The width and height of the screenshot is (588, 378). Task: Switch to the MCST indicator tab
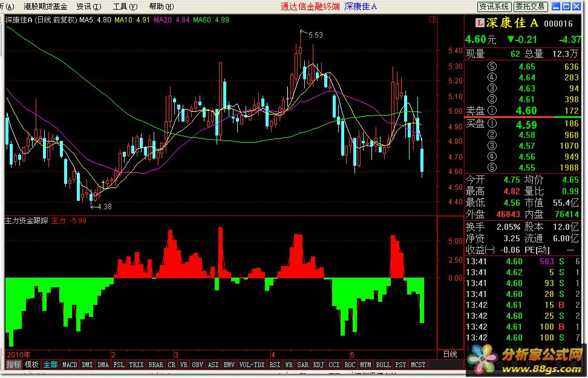(418, 365)
